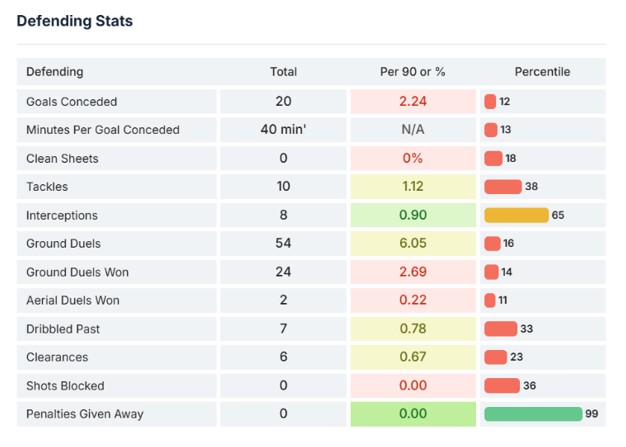Click the Minutes Per Goal Conceded label
626x447 pixels.
pyautogui.click(x=103, y=130)
